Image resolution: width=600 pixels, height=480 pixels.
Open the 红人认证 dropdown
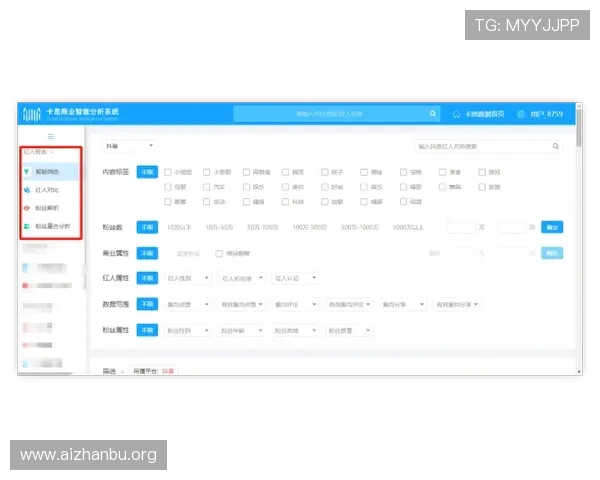pyautogui.click(x=295, y=278)
